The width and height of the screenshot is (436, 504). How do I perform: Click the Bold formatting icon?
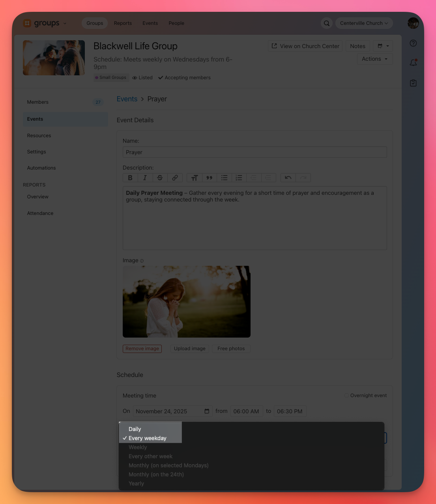point(130,178)
